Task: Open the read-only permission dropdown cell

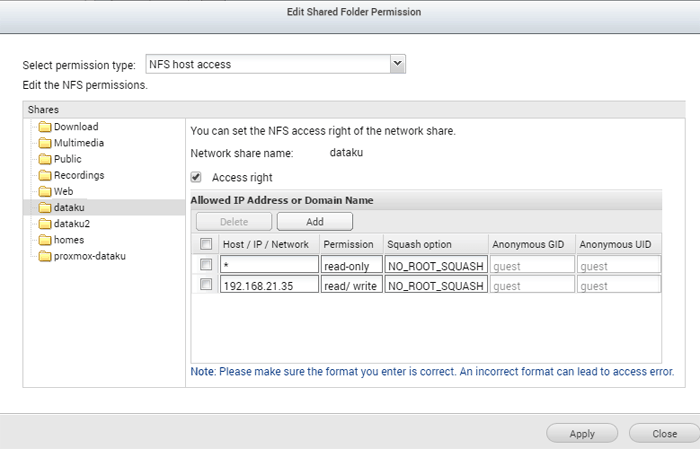Action: coord(351,265)
